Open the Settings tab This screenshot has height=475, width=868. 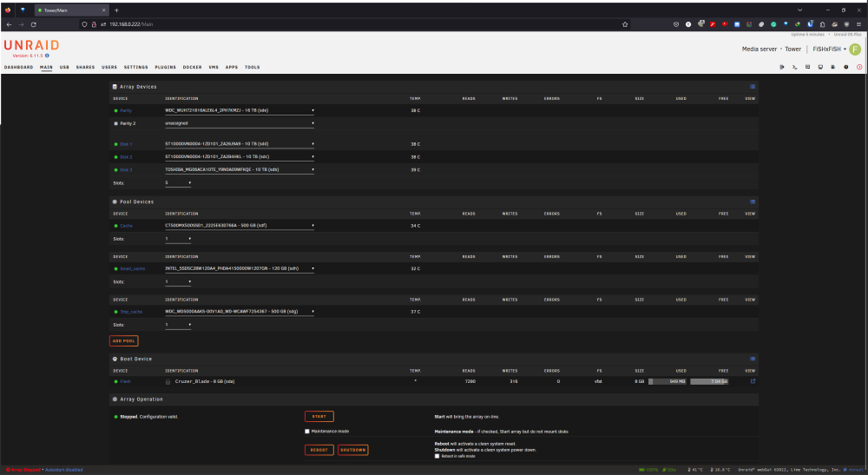(x=135, y=67)
